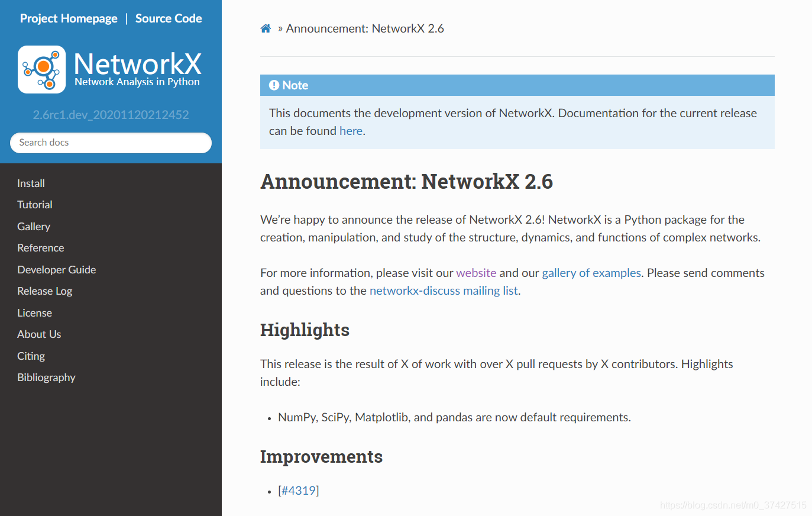Go to About Us in the sidebar

point(39,334)
